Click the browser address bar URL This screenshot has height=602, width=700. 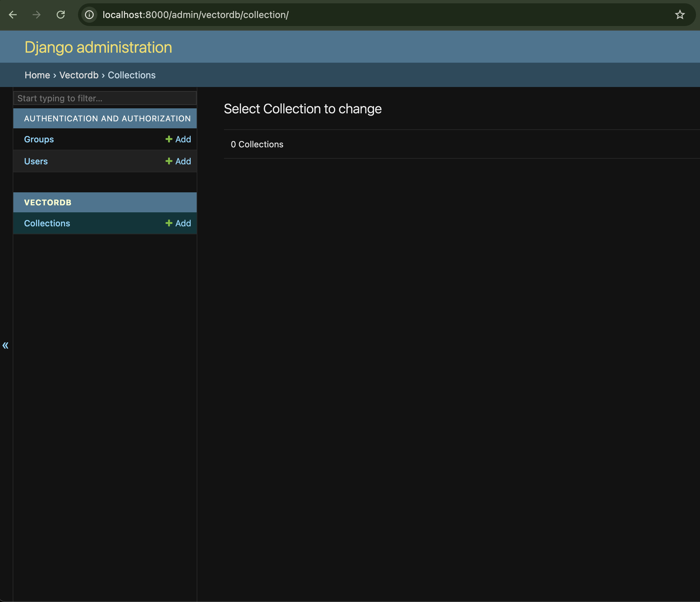[x=195, y=15]
